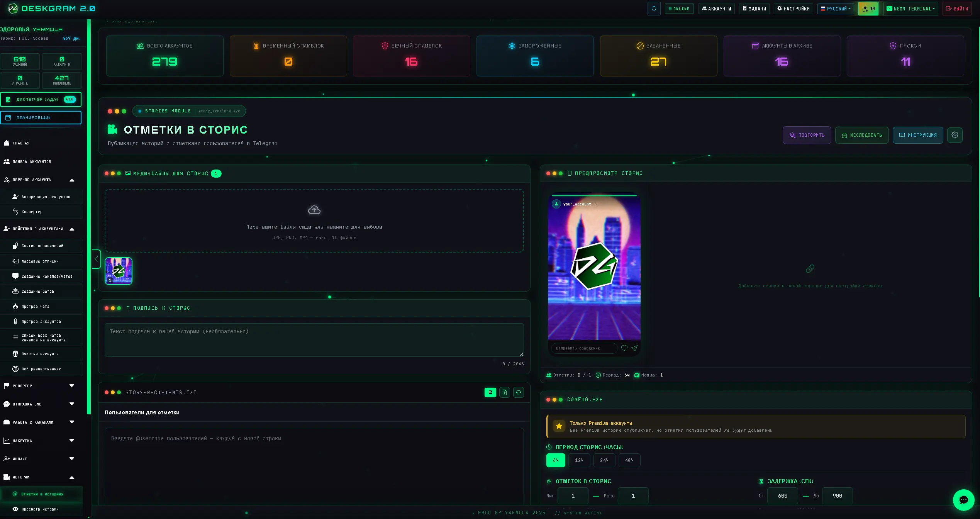This screenshot has width=980, height=519.
Task: Click the Выйти logout button
Action: point(957,8)
